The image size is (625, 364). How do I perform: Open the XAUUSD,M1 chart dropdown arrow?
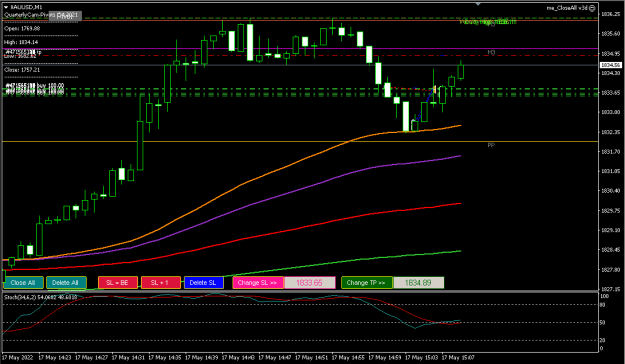point(6,7)
